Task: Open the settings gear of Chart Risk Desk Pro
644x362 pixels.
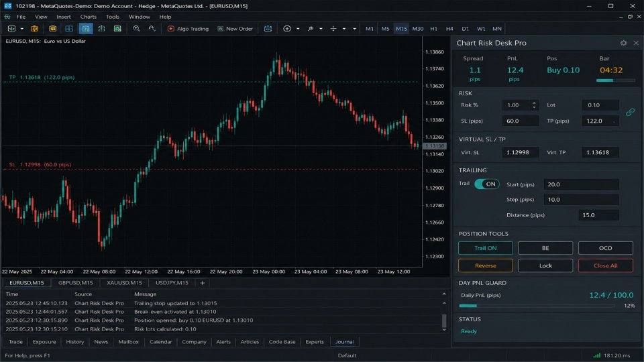Action: [x=623, y=43]
